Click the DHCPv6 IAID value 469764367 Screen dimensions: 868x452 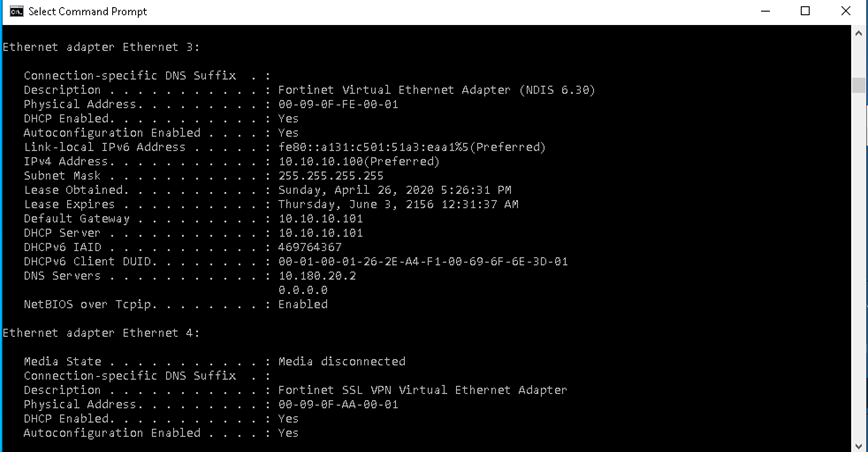(x=310, y=247)
